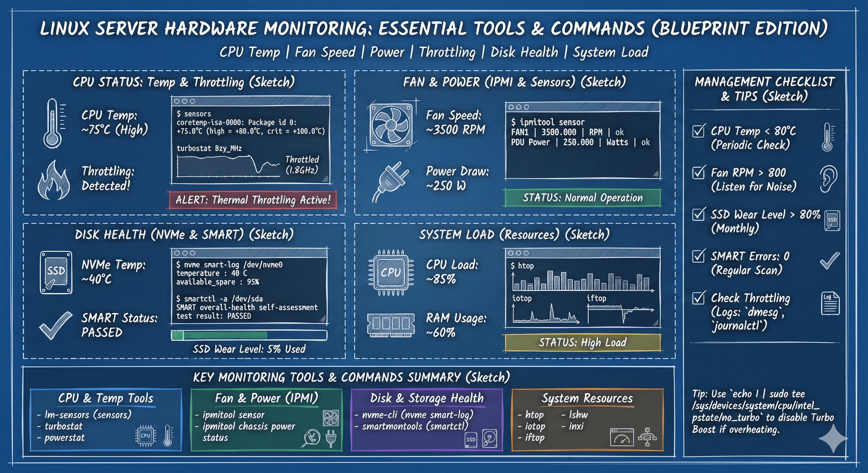The height and width of the screenshot is (473, 868).
Task: Uncheck the SMART Errors: 0 checkbox
Action: click(x=698, y=256)
